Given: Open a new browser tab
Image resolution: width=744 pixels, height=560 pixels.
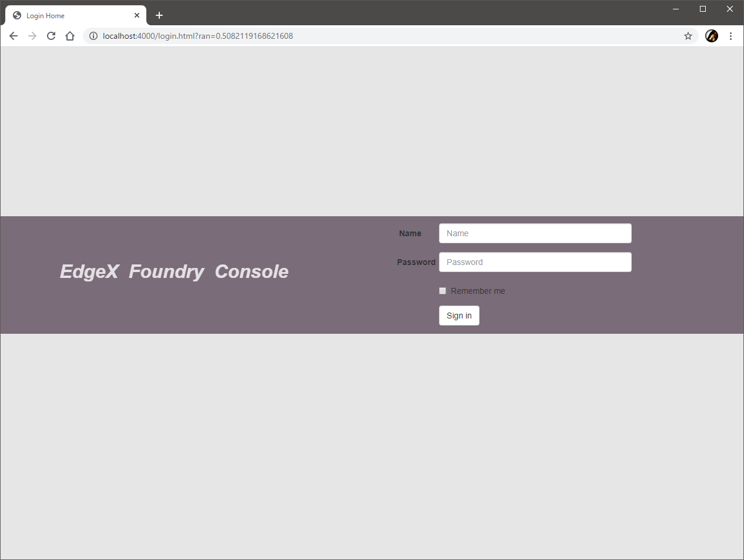Looking at the screenshot, I should tap(159, 15).
